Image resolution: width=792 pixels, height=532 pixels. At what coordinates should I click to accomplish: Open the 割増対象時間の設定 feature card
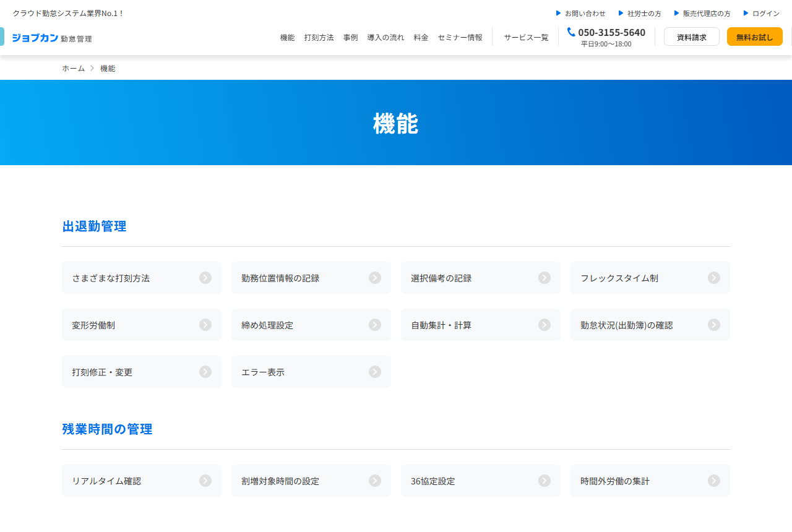tap(311, 481)
